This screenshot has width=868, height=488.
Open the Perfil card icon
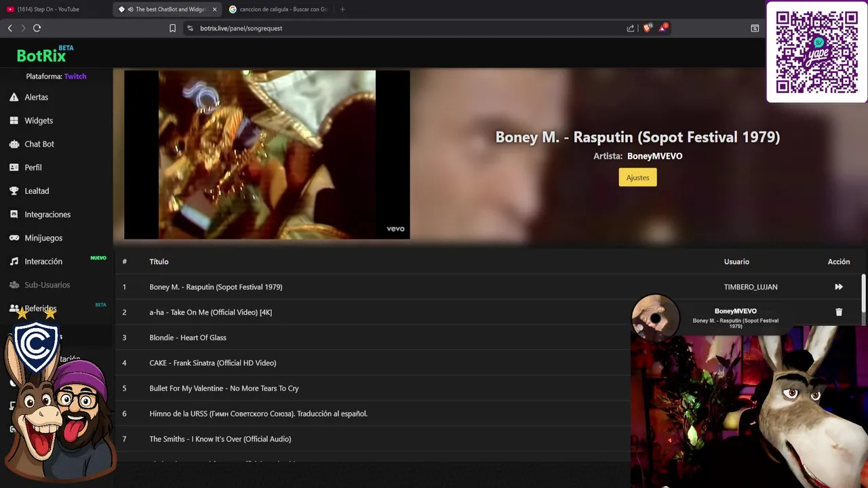click(x=14, y=167)
